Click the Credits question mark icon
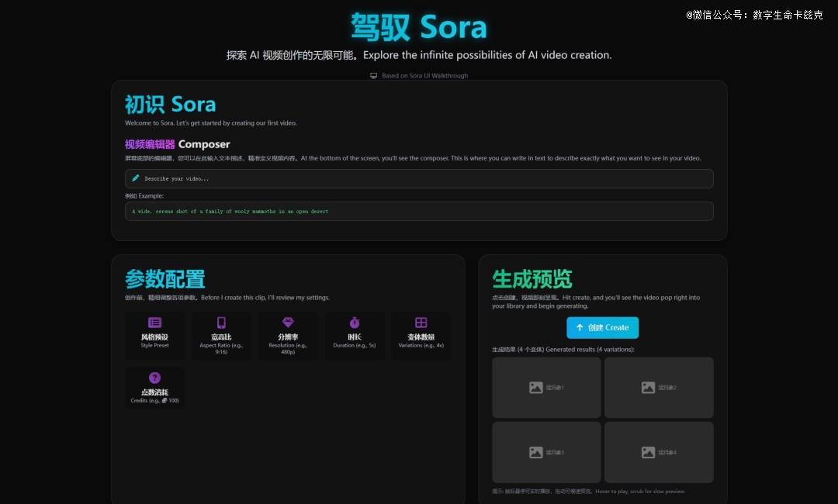838x504 pixels. (x=155, y=378)
